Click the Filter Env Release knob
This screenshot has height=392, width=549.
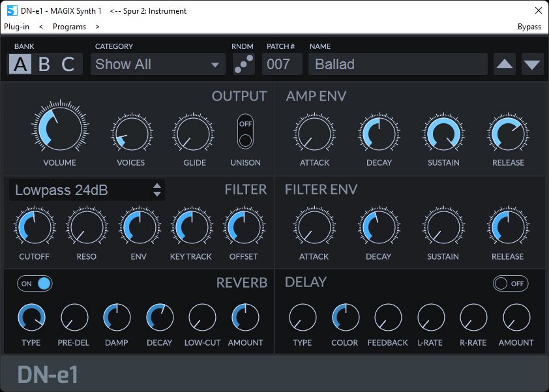point(508,227)
